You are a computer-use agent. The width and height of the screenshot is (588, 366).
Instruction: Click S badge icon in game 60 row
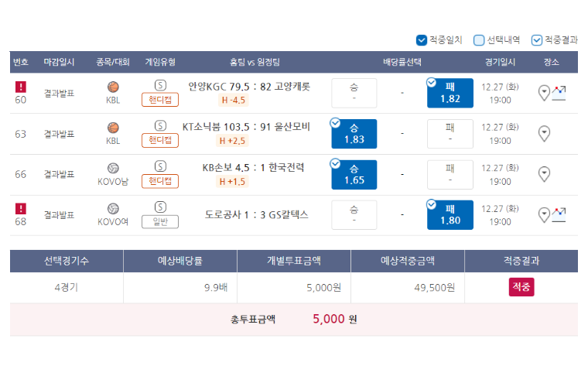(x=160, y=85)
